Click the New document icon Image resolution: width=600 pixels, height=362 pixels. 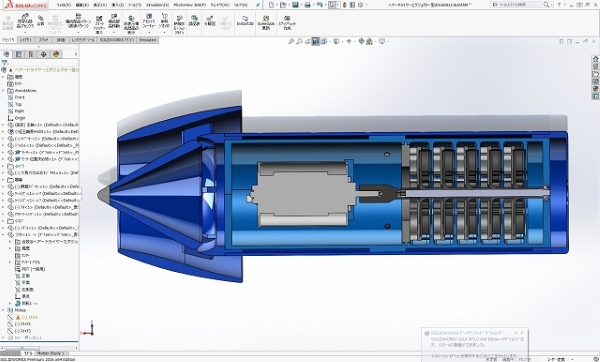point(271,5)
